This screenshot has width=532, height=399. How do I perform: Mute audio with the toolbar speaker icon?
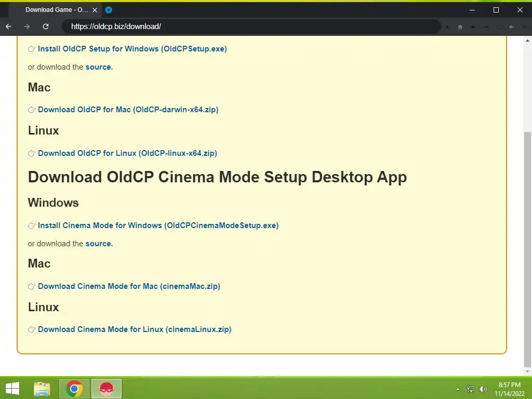(512, 27)
